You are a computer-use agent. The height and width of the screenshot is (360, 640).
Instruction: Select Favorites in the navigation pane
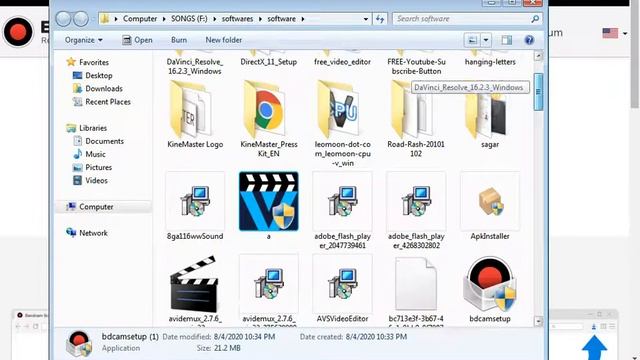[88, 62]
